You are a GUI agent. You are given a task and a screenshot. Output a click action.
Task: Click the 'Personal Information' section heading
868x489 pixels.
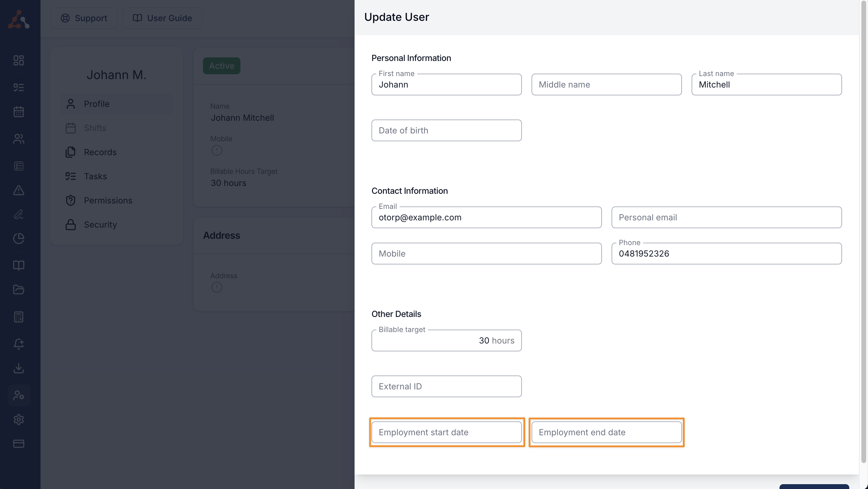coord(411,58)
